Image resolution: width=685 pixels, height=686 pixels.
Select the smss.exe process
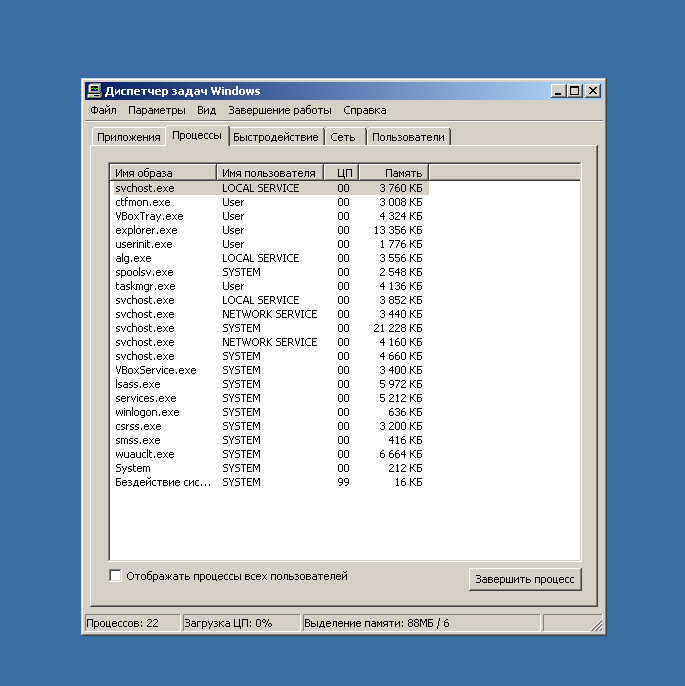coord(269,440)
